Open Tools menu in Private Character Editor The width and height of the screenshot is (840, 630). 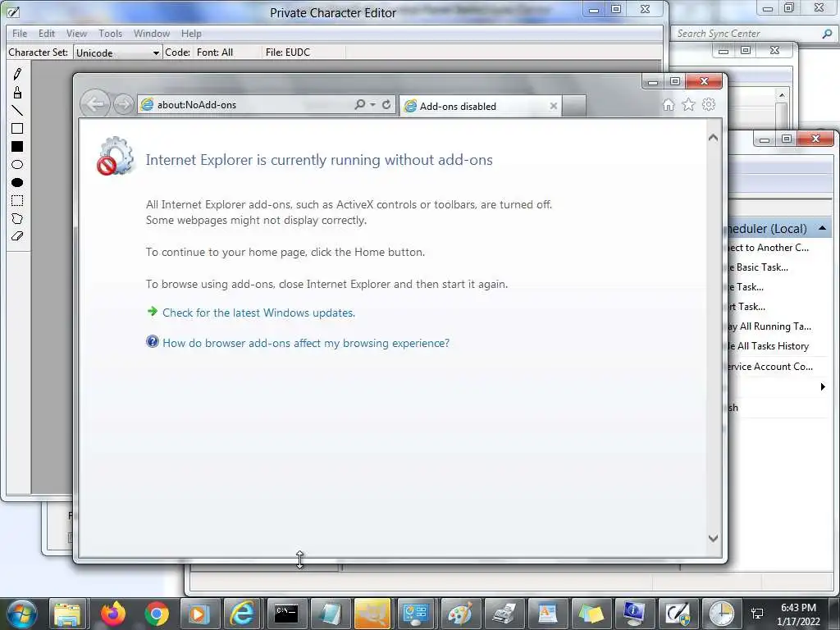click(x=111, y=33)
